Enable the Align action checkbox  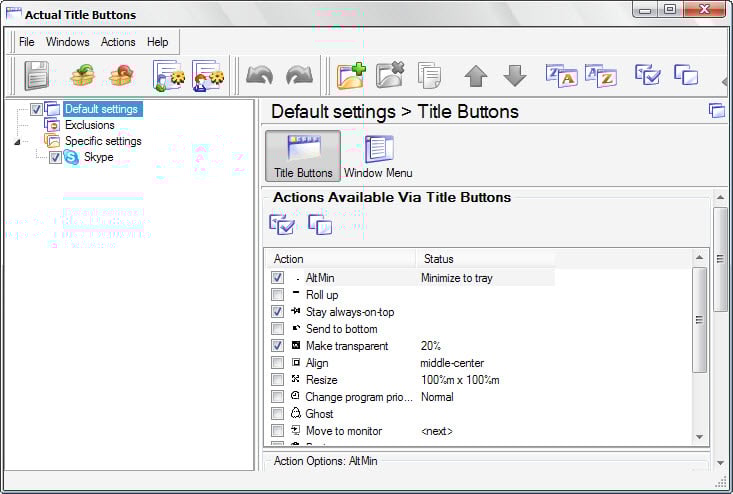click(x=277, y=363)
